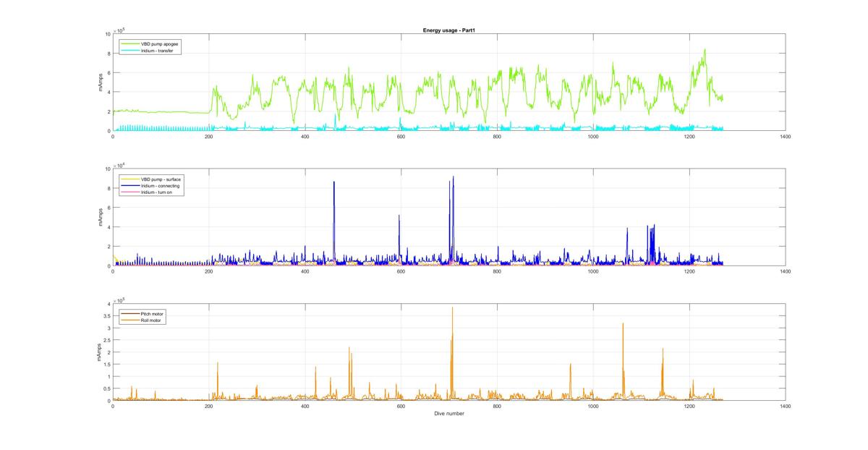The image size is (868, 450).
Task: Click 'VBD pump - surface' legend entry
Action: coord(150,179)
